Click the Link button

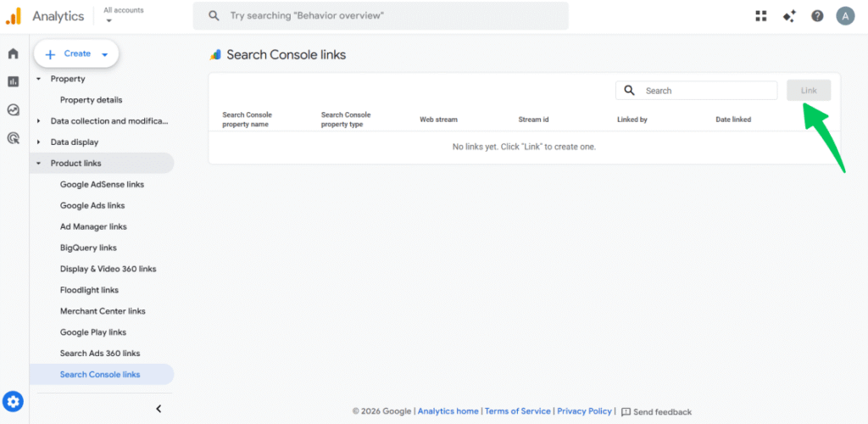(809, 90)
